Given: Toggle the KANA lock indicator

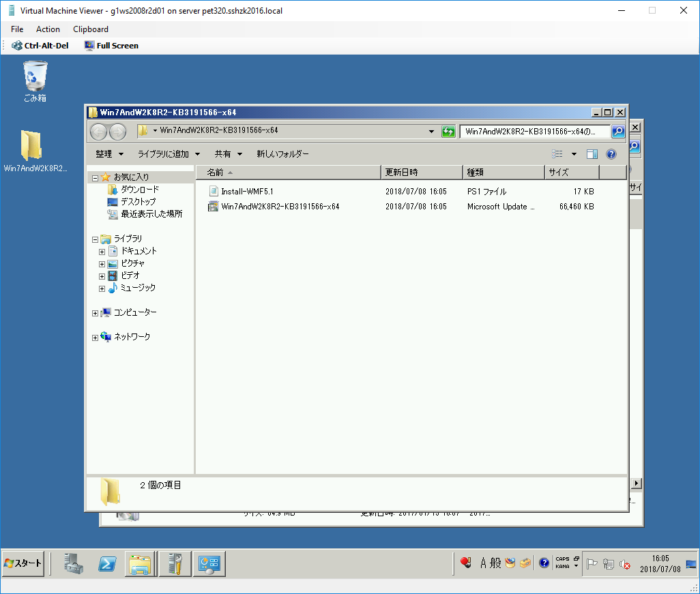Looking at the screenshot, I should click(x=562, y=567).
